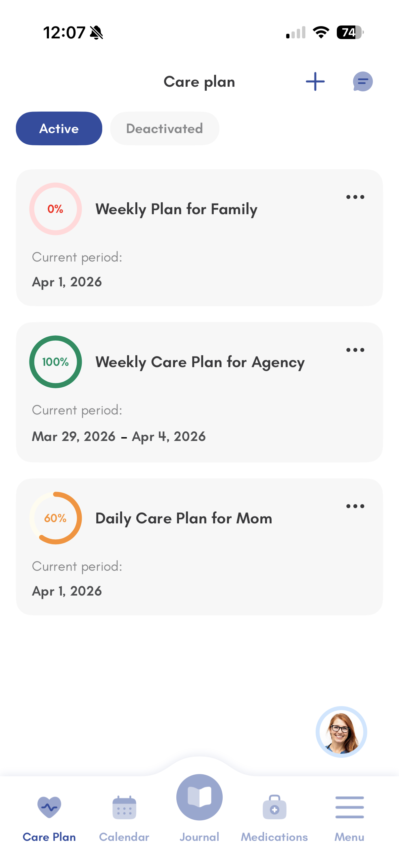The height and width of the screenshot is (868, 399).
Task: Open the Medications bag icon
Action: coord(274,808)
